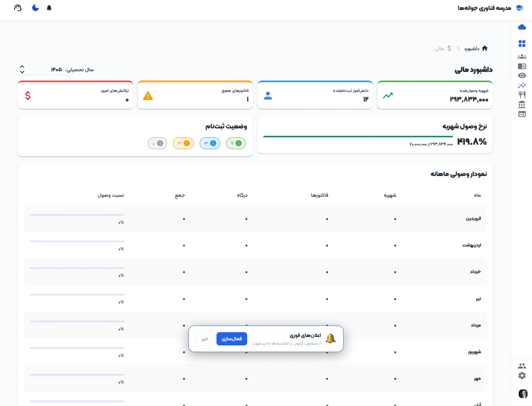The image size is (532, 406).
Task: Click the فاکتورهای معوق warning card
Action: [x=195, y=95]
